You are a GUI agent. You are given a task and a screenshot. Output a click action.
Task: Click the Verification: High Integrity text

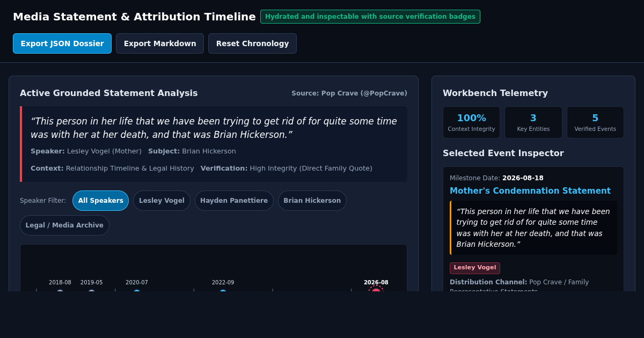click(x=287, y=168)
